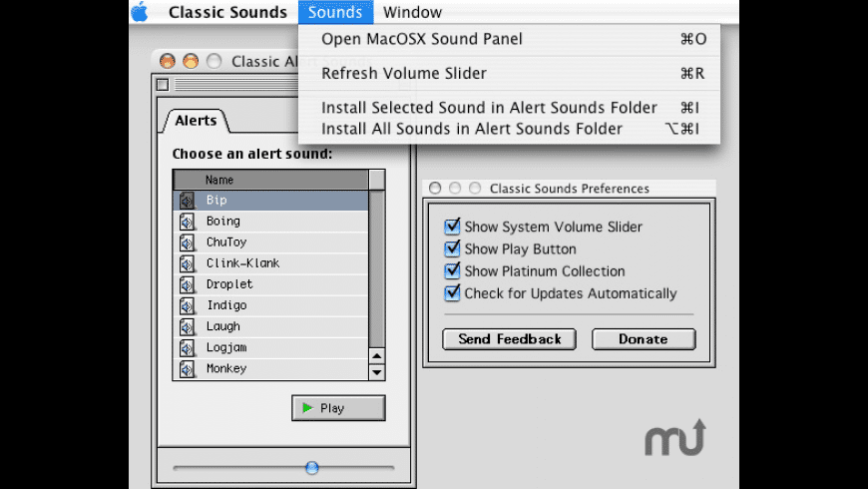Click the sound list scroll up arrow
Image resolution: width=868 pixels, height=489 pixels.
pos(377,356)
